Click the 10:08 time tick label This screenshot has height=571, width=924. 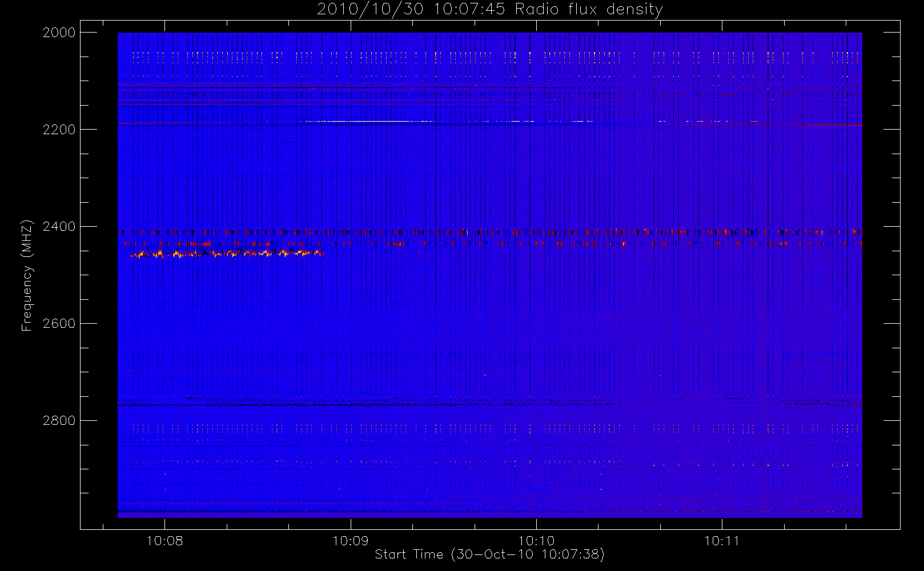(165, 541)
